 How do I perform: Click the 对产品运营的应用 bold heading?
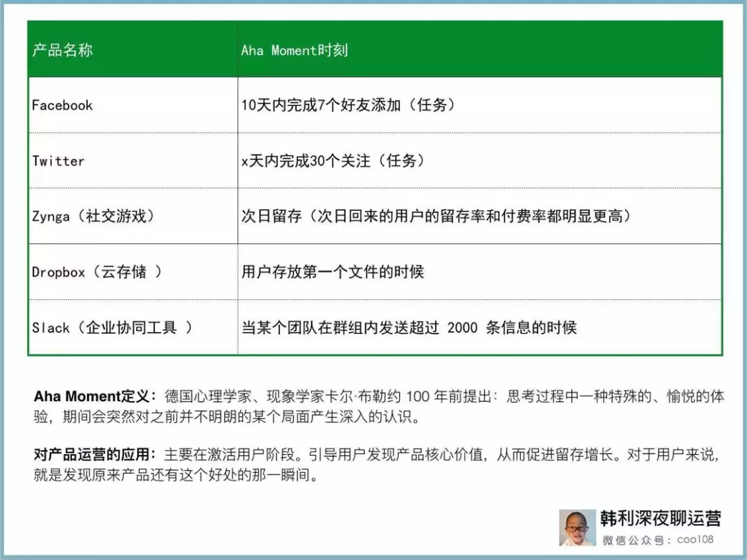[94, 454]
